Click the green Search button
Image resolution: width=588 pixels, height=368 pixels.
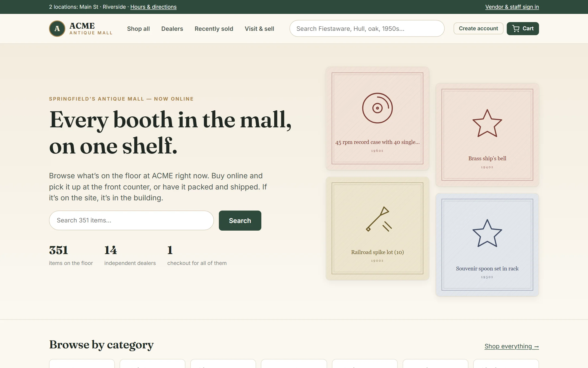[240, 221]
